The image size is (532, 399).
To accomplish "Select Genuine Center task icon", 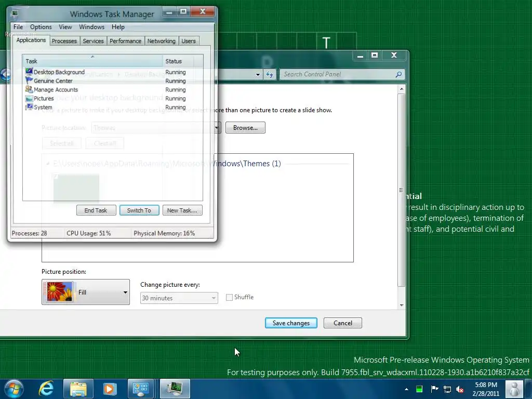I will pyautogui.click(x=29, y=80).
